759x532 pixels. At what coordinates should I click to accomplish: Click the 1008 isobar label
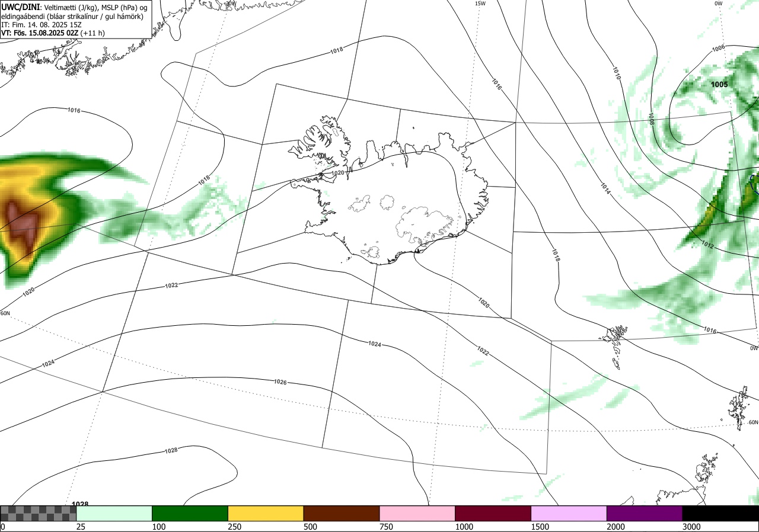651,118
